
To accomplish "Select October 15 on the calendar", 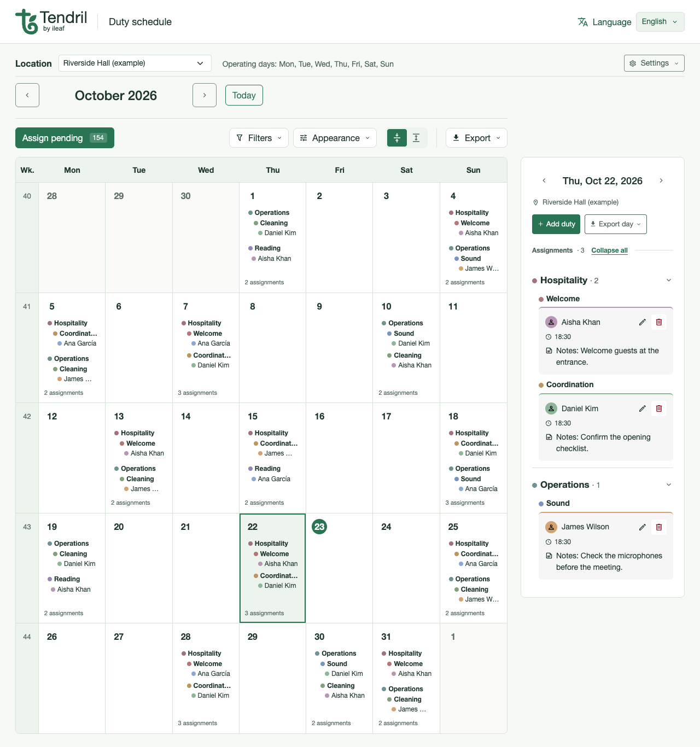I will pyautogui.click(x=272, y=458).
